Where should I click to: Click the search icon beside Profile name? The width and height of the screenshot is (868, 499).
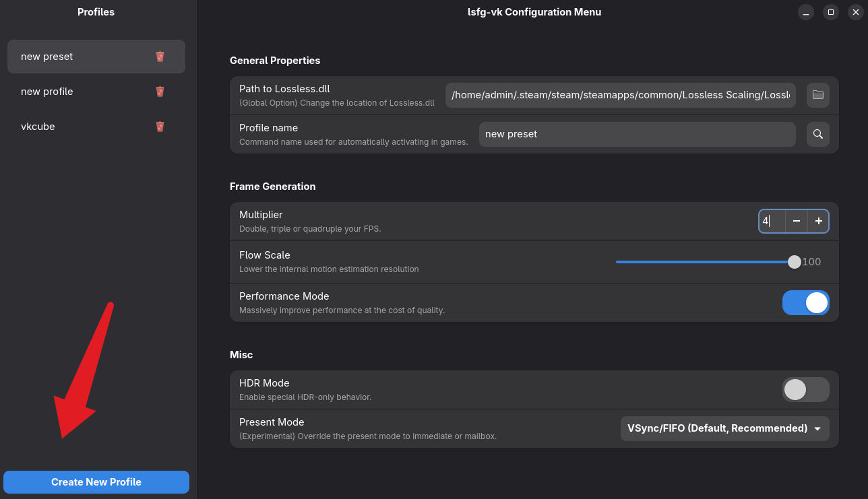point(818,134)
